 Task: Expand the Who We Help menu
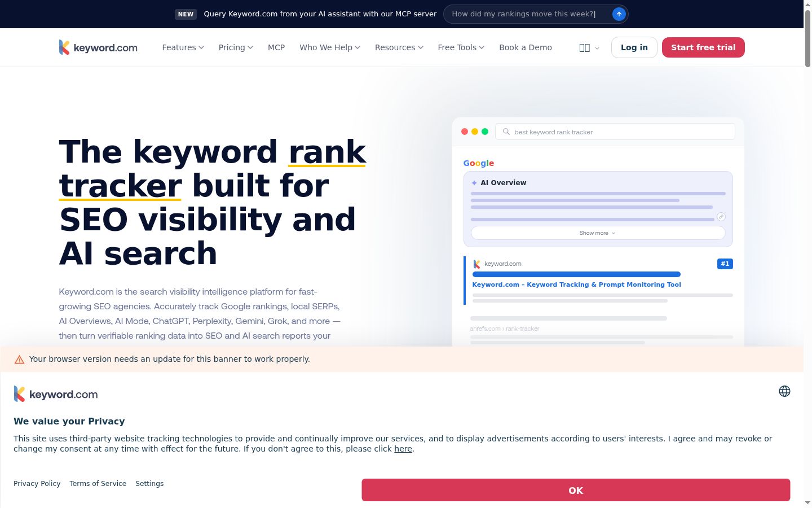(330, 47)
